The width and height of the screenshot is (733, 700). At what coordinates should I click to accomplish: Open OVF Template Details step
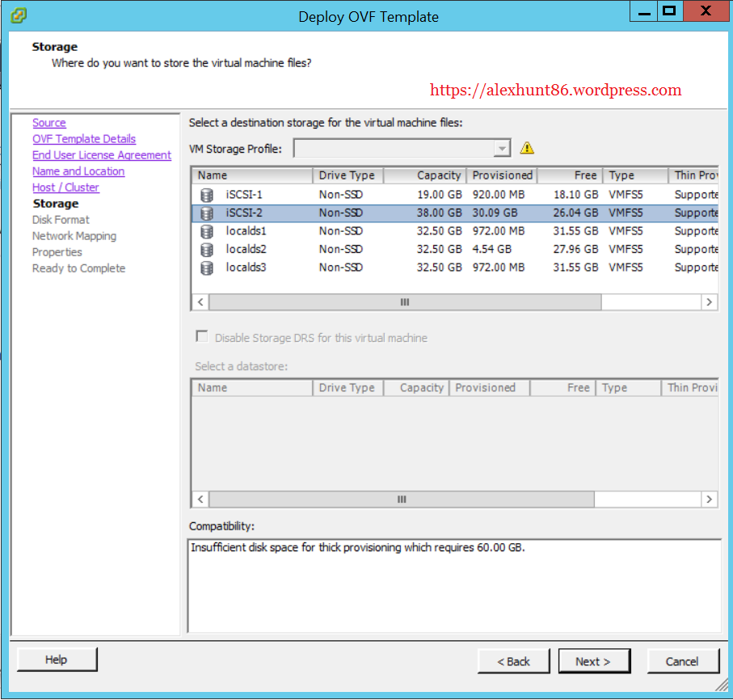[x=84, y=139]
